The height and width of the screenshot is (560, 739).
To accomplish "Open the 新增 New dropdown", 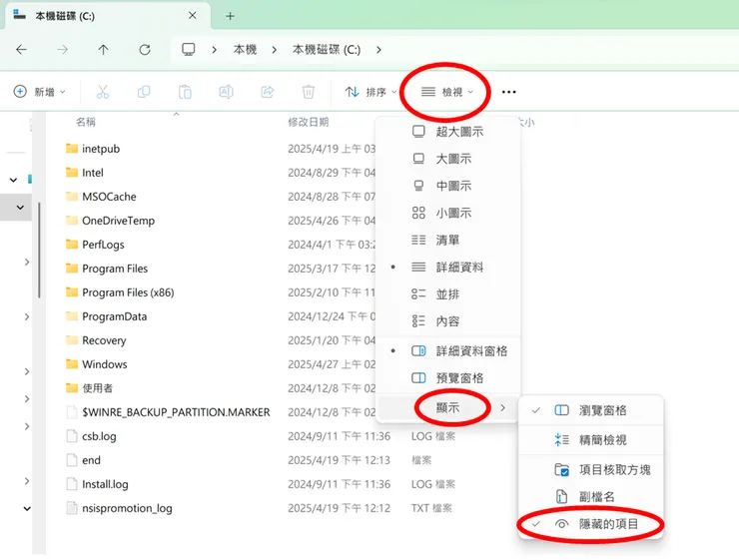I will click(x=40, y=92).
